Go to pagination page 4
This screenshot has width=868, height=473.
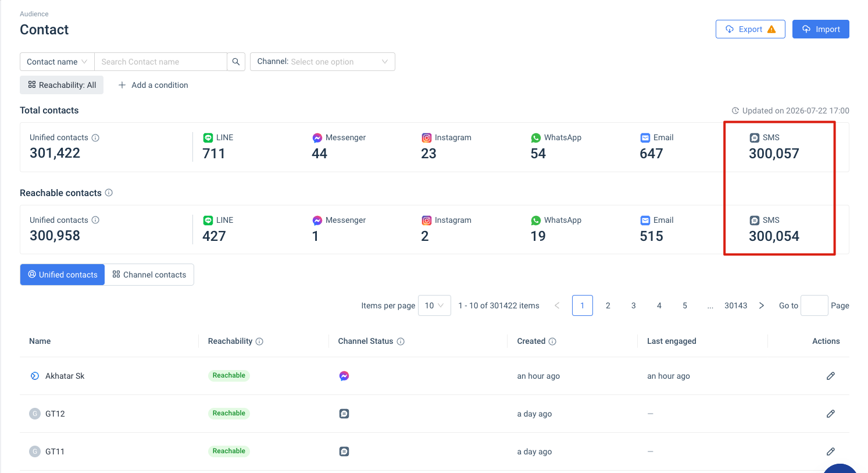pyautogui.click(x=659, y=305)
